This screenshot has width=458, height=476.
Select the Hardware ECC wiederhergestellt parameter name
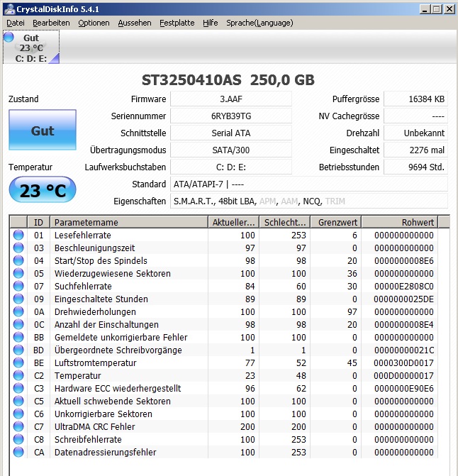118,388
